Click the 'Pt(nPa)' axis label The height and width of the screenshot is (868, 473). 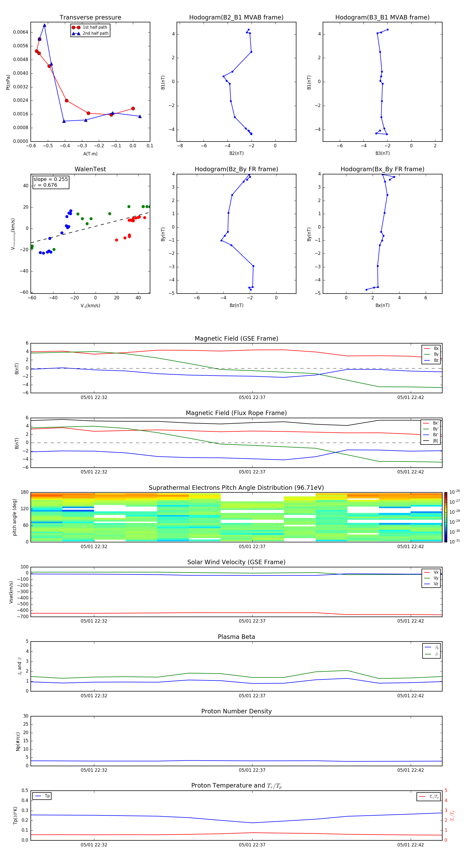click(x=8, y=82)
